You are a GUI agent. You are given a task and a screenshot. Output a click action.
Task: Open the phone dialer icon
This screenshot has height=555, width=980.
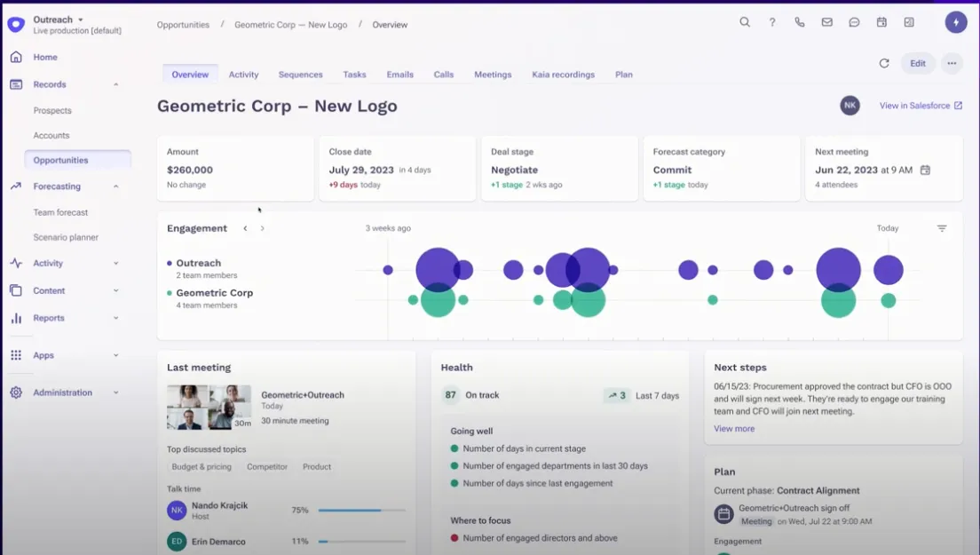click(x=800, y=22)
